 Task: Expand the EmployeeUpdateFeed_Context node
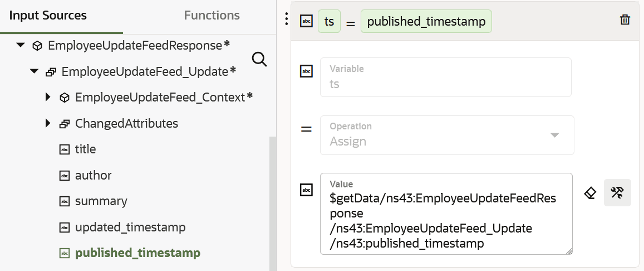click(x=48, y=98)
